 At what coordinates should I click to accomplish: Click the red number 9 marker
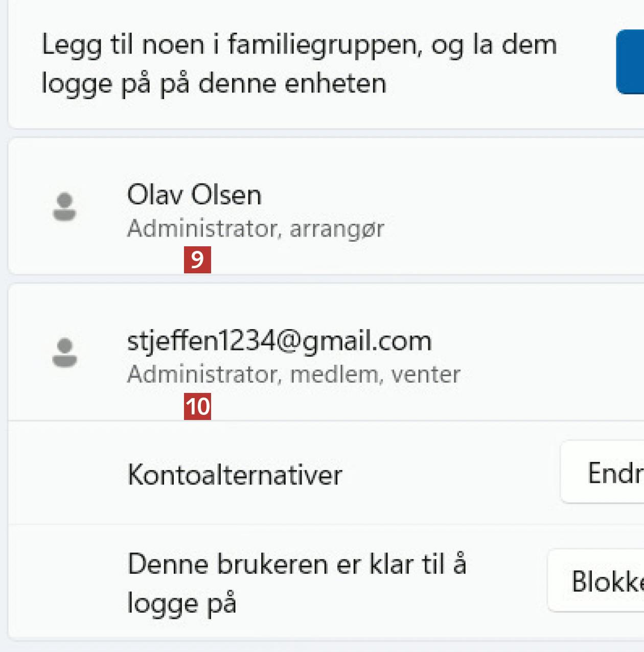[197, 260]
